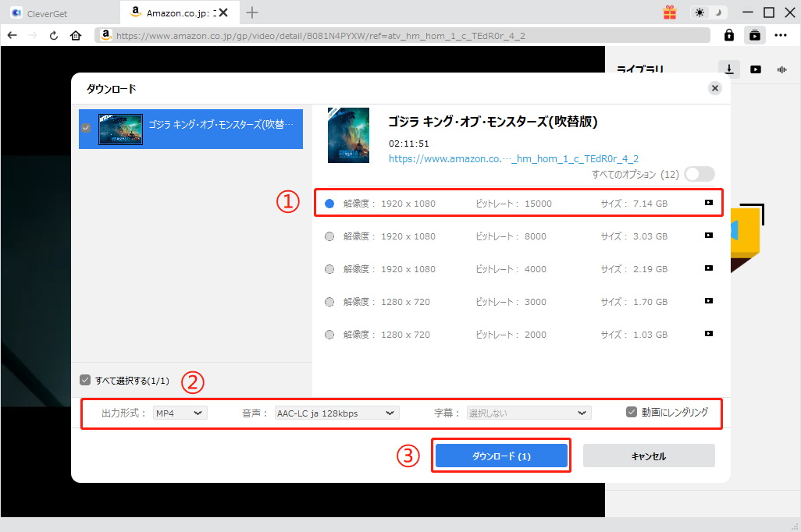Viewport: 801px width, 532px height.
Task: Click video icon on 4000 bitrate row
Action: (x=709, y=268)
